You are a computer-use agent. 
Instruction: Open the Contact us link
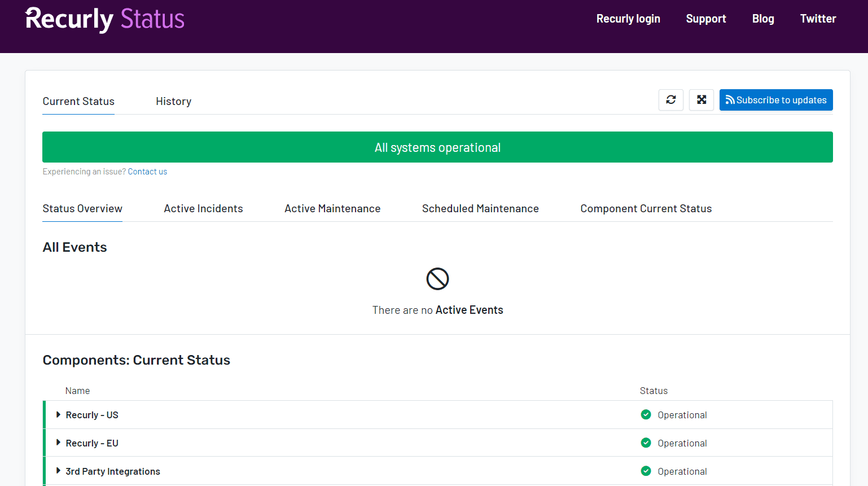[x=147, y=171]
